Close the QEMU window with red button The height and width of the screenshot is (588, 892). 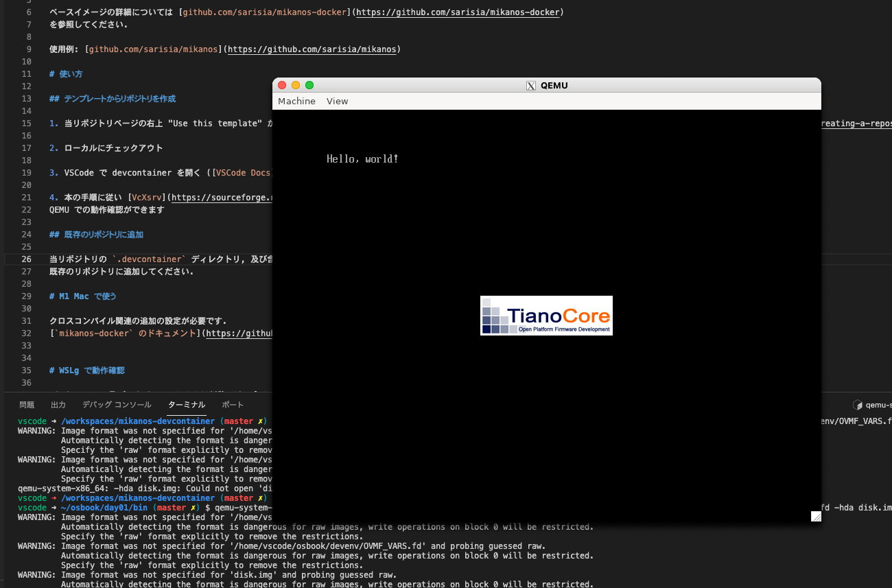(282, 85)
